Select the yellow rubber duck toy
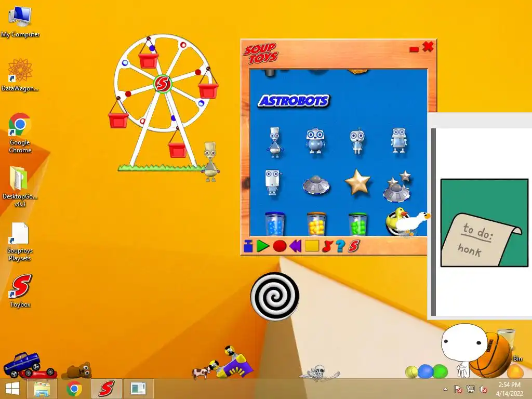 tap(394, 220)
